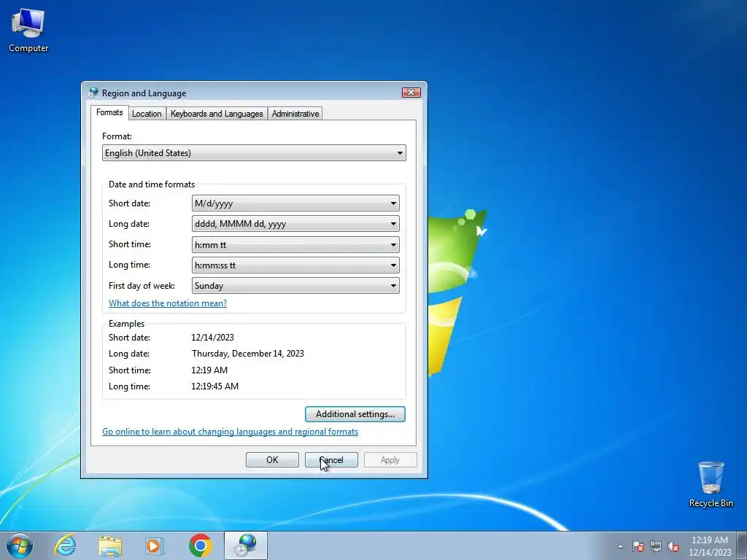This screenshot has width=747, height=560.
Task: Open the Windows Start menu orb
Action: pyautogui.click(x=20, y=545)
